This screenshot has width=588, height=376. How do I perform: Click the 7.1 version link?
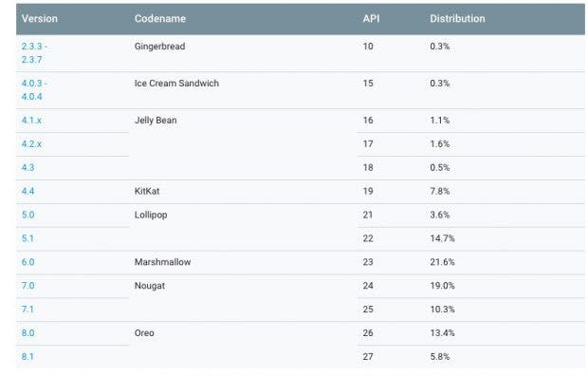pos(28,310)
